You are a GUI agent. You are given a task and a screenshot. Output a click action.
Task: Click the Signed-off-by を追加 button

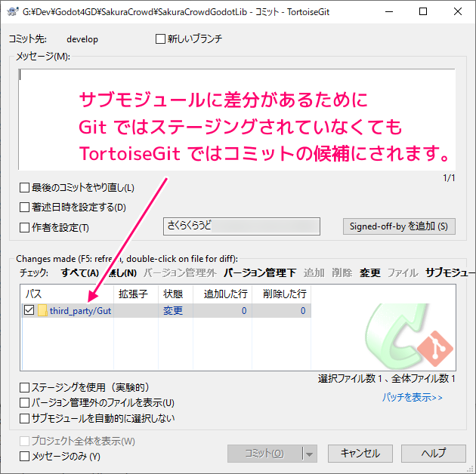pos(399,226)
